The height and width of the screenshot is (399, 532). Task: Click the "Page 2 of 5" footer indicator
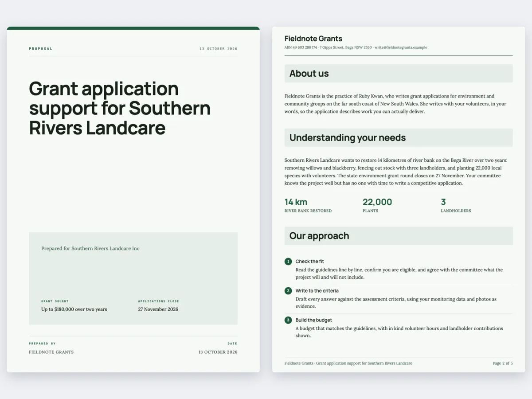[x=503, y=364]
